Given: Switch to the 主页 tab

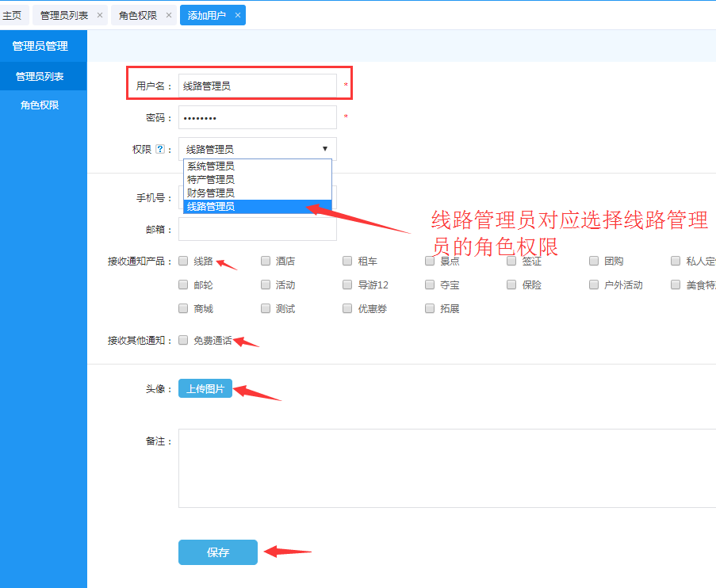Looking at the screenshot, I should (x=13, y=15).
